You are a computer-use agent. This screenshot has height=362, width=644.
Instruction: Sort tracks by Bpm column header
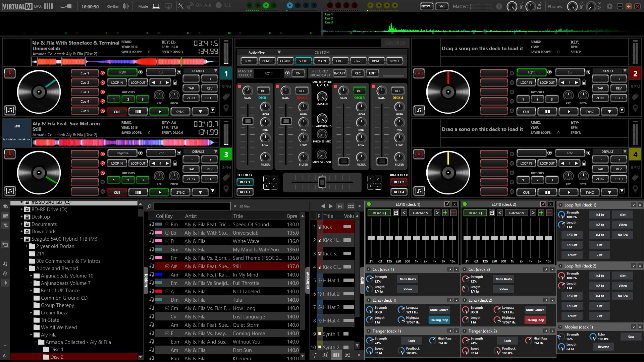click(292, 216)
